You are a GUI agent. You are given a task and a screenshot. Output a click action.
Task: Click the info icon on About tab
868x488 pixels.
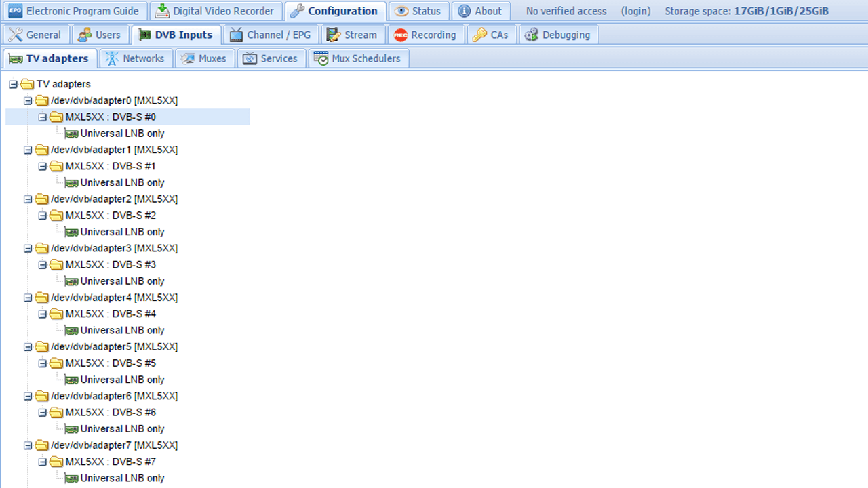click(465, 11)
